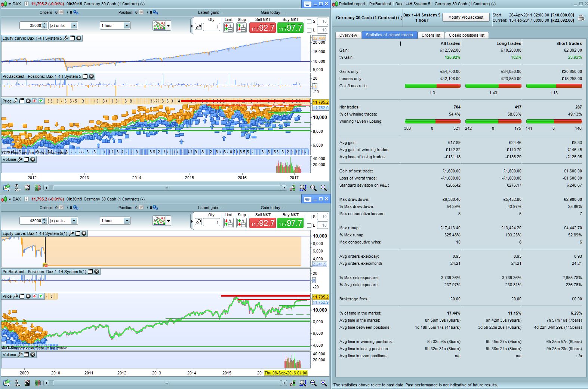Open settings wrench of top Equity curve panel

66,38
